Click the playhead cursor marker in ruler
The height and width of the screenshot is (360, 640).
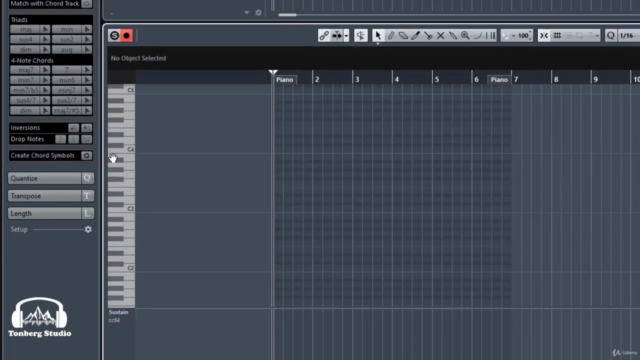point(273,73)
